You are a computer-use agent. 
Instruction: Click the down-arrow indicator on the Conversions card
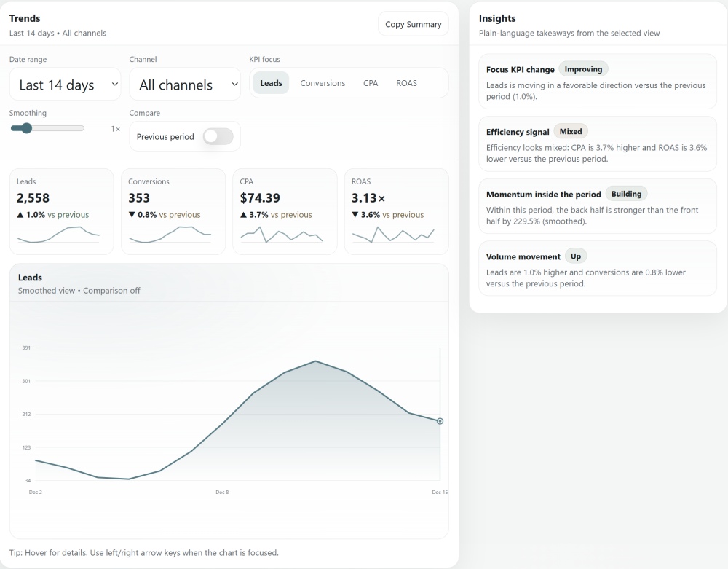tap(129, 215)
